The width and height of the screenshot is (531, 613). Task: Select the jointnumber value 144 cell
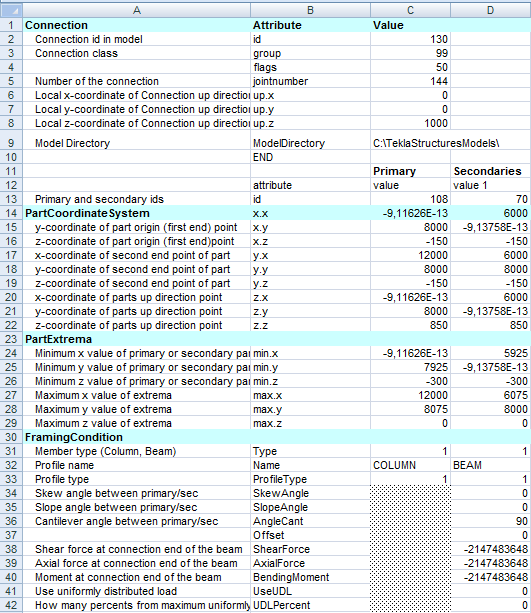[410, 81]
